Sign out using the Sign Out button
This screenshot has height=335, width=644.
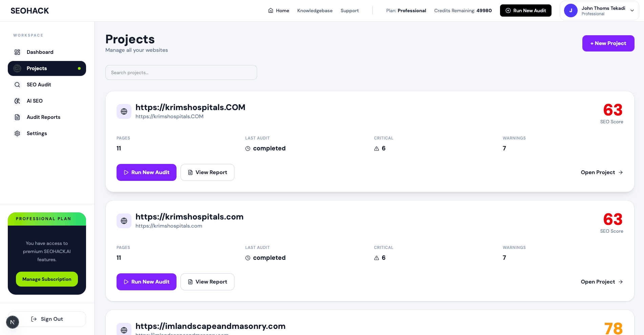tap(47, 319)
